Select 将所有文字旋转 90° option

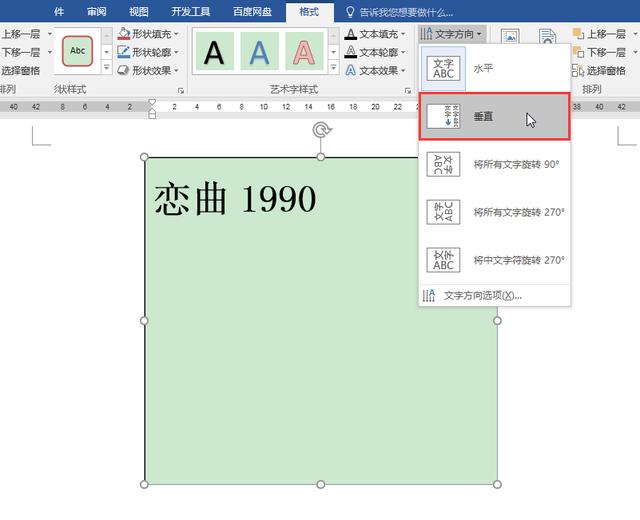coord(495,164)
